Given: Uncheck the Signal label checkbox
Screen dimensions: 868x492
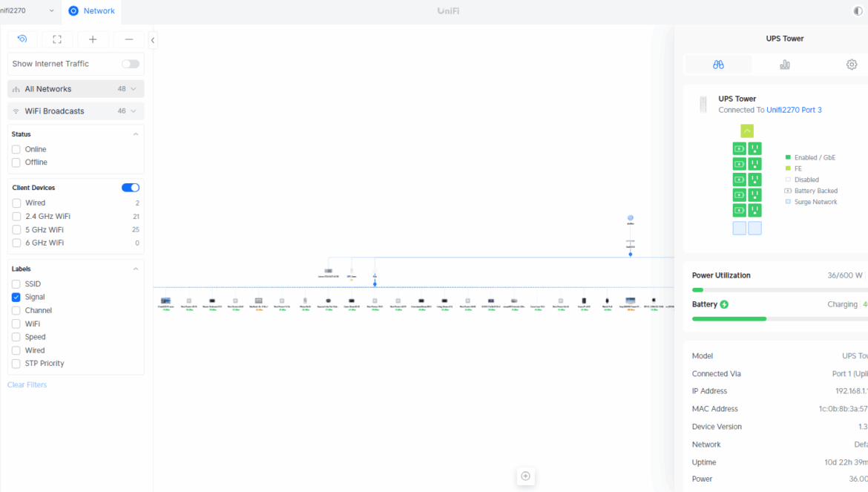Looking at the screenshot, I should pos(16,297).
